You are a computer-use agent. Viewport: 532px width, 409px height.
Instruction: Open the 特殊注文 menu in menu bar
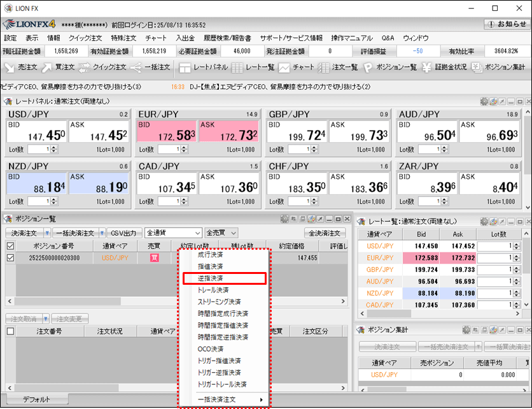pos(124,38)
